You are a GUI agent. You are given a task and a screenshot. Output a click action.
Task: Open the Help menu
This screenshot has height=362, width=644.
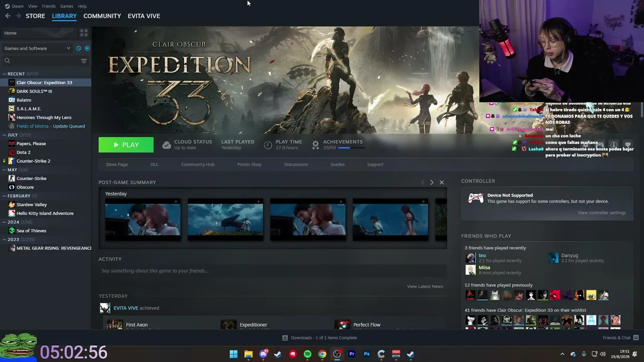click(x=83, y=6)
